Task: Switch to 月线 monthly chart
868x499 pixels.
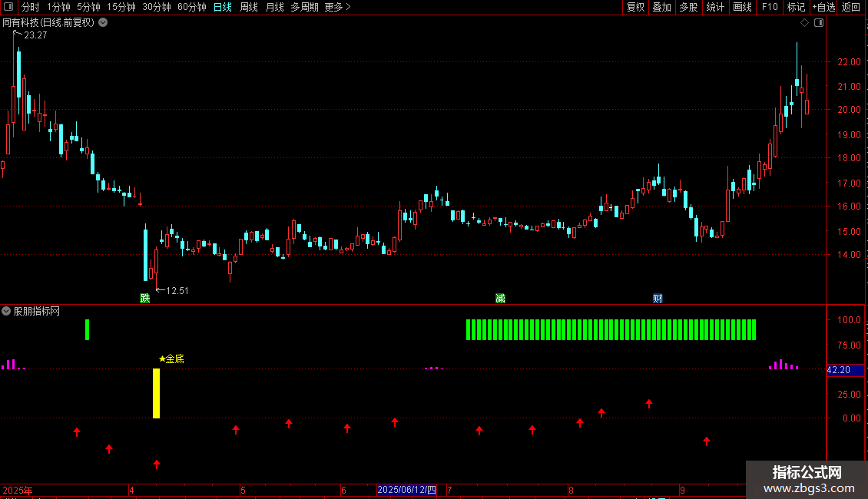Action: (x=274, y=7)
